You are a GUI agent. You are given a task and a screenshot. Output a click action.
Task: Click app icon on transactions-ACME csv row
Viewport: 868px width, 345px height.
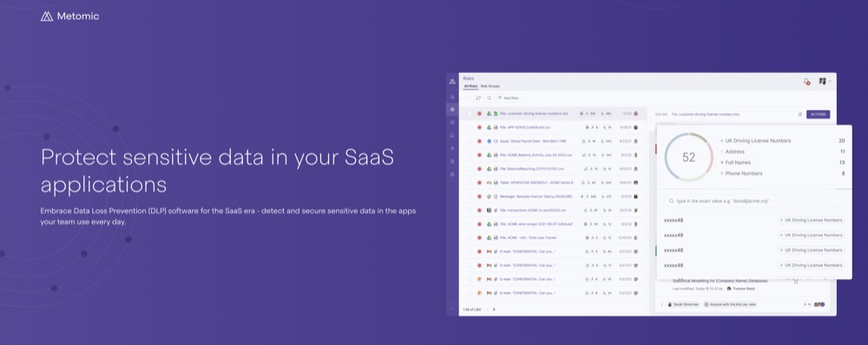(x=489, y=210)
